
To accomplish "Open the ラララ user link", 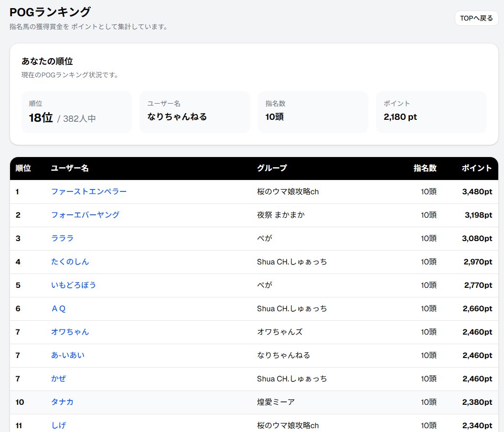I will coord(63,238).
